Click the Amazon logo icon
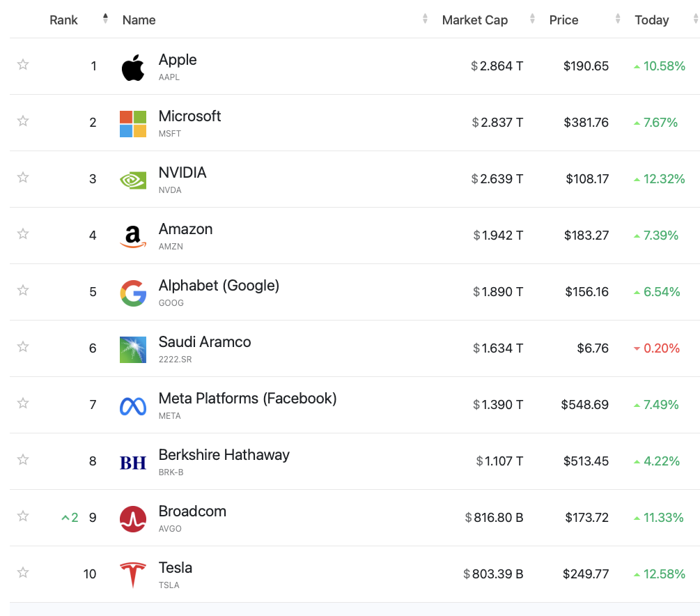Screen dimensions: 700x616 tap(133, 236)
